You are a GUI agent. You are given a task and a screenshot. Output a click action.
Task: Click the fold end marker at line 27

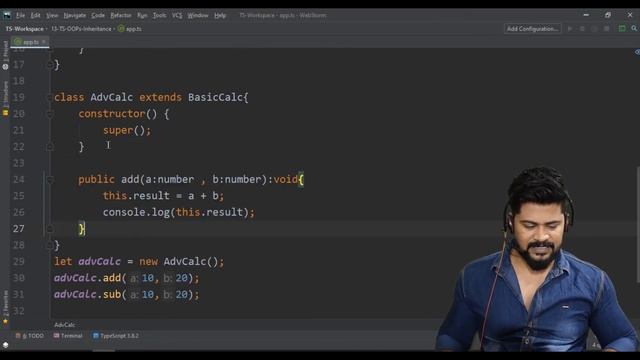[50, 229]
